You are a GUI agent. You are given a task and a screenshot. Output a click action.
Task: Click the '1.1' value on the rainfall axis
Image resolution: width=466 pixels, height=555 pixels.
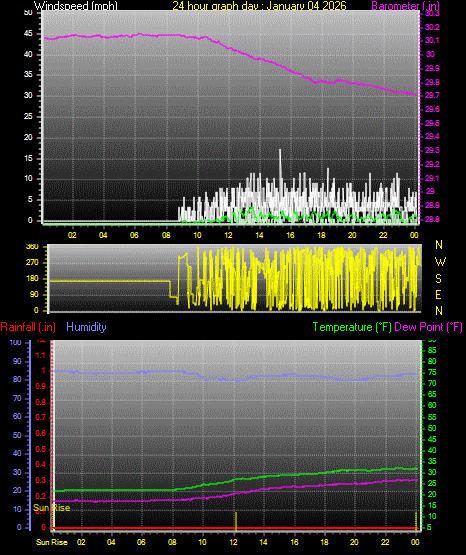coord(41,355)
